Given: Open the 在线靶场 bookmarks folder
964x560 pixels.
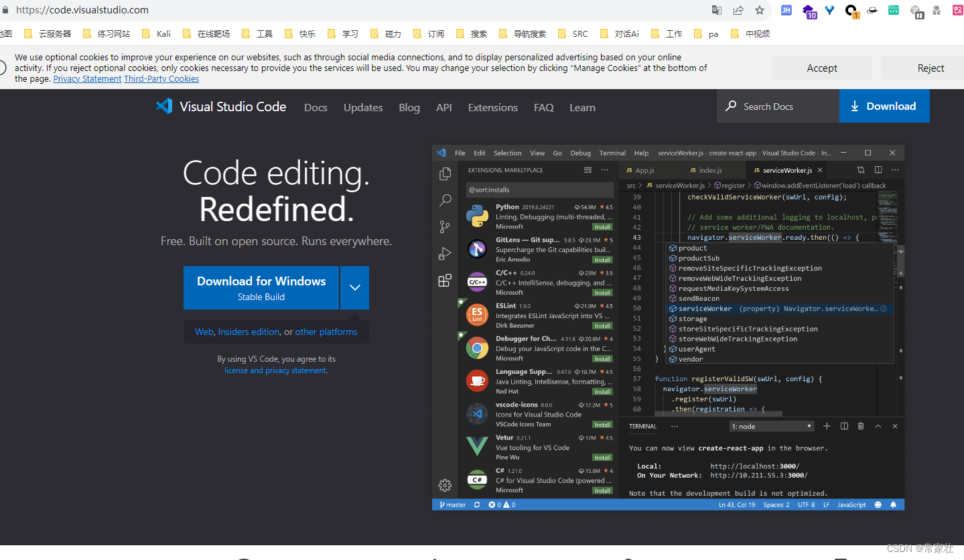Looking at the screenshot, I should pyautogui.click(x=206, y=33).
